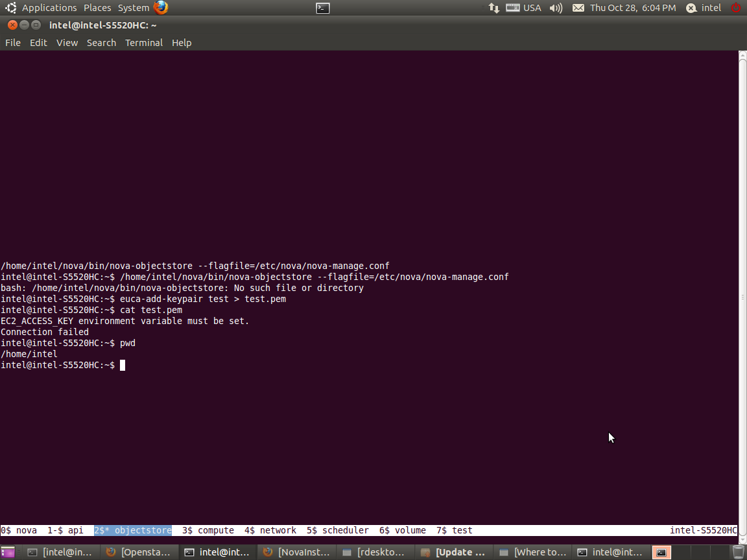The height and width of the screenshot is (560, 747).
Task: Click the '1-$ api' screen window label
Action: [65, 530]
